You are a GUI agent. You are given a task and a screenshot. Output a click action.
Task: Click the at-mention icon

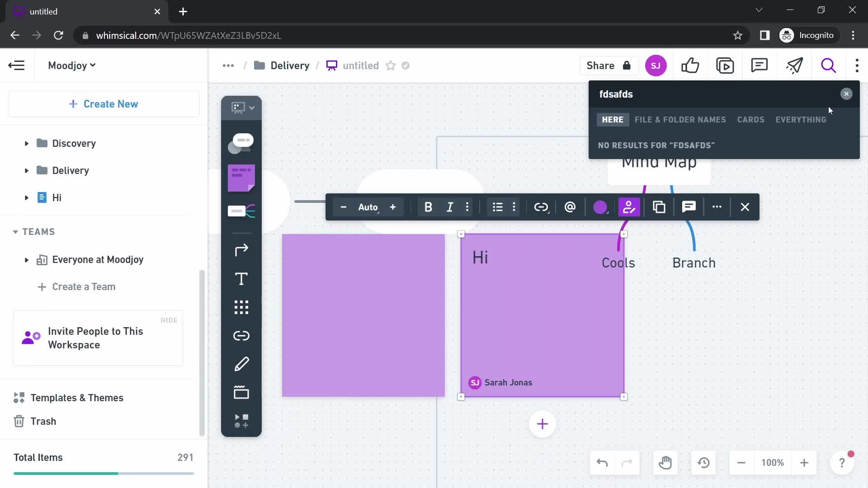pyautogui.click(x=570, y=207)
